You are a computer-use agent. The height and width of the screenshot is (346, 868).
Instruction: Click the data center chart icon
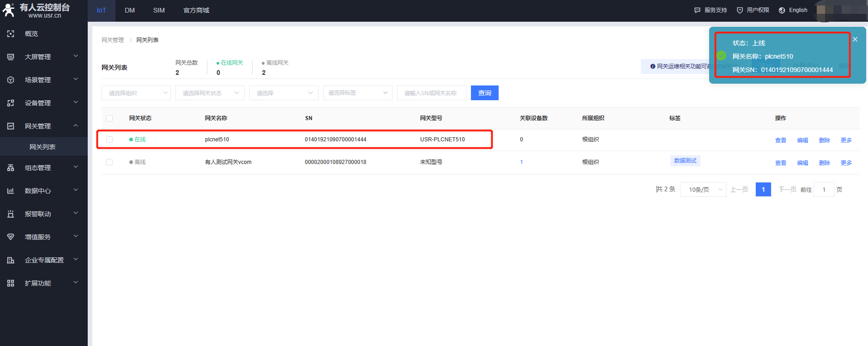[x=11, y=191]
